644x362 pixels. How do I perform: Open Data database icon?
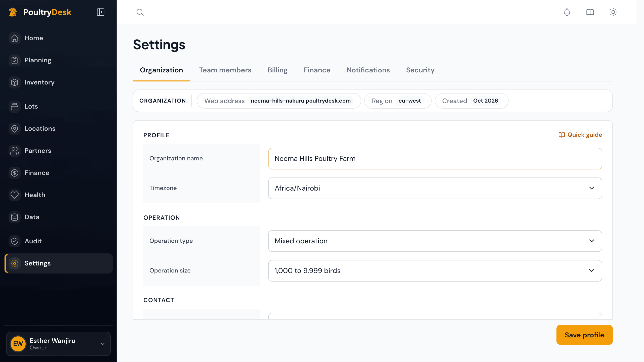(x=15, y=217)
